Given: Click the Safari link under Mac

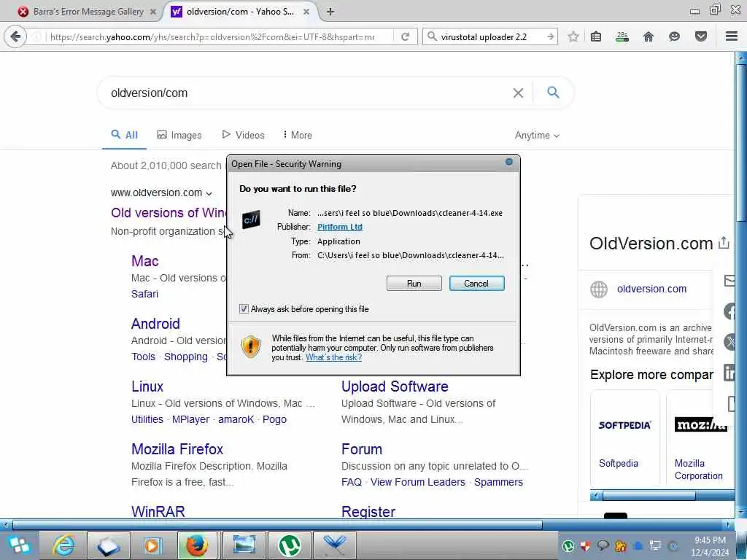Looking at the screenshot, I should [x=144, y=294].
